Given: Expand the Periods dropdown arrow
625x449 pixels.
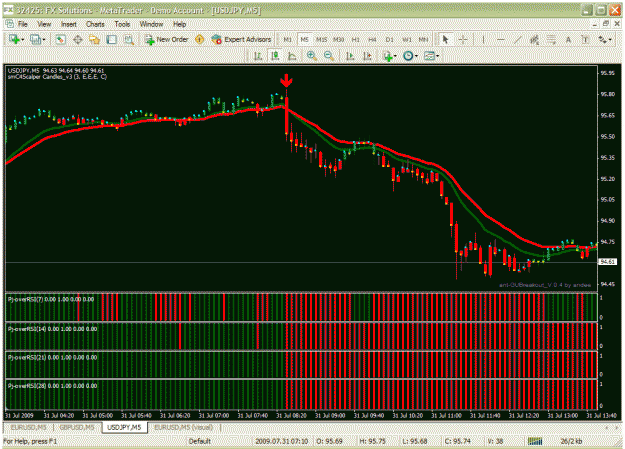Looking at the screenshot, I should [x=417, y=56].
